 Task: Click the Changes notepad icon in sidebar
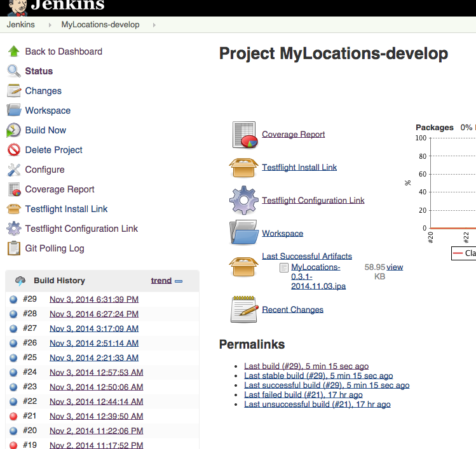point(13,91)
